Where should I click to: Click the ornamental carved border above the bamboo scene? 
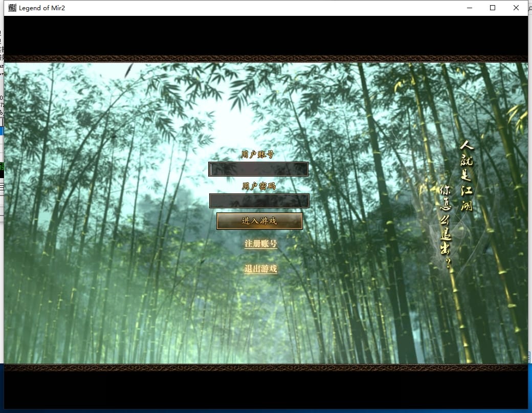[x=265, y=59]
